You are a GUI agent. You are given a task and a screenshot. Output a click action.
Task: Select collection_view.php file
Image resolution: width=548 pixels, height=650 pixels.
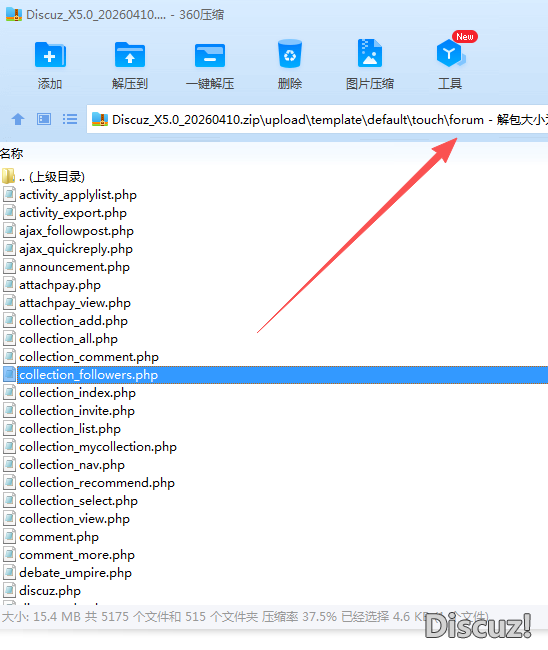click(x=75, y=519)
